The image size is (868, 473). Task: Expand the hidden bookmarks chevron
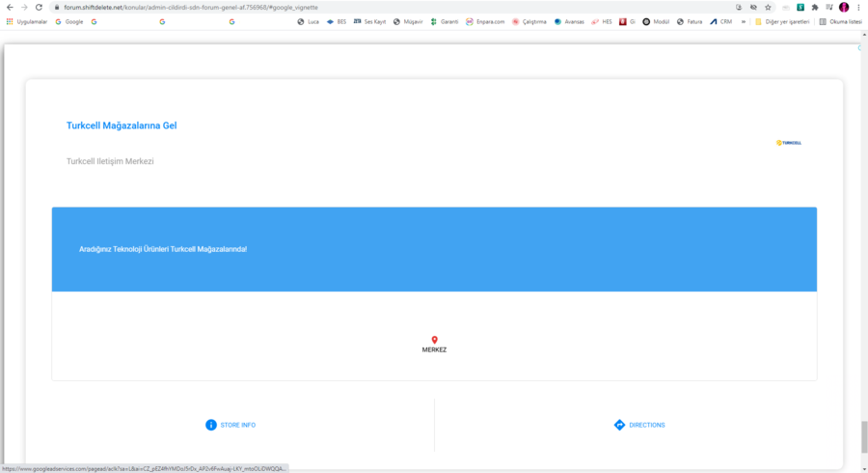click(x=744, y=21)
